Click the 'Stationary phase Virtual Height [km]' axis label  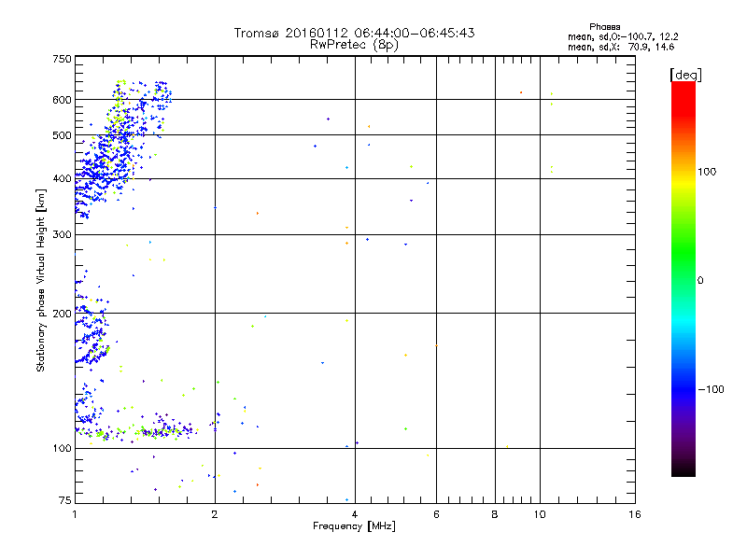pos(40,281)
